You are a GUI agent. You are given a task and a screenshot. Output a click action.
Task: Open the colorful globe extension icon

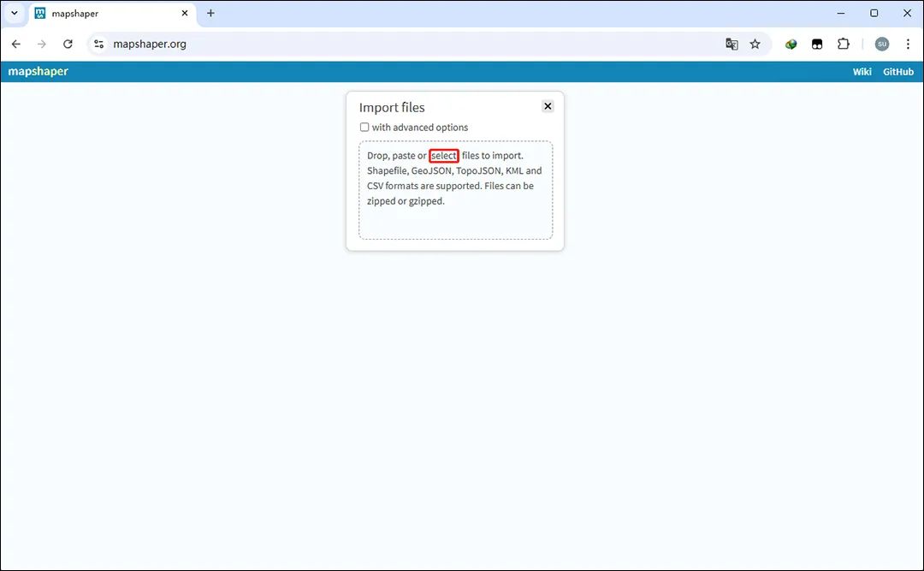[791, 45]
